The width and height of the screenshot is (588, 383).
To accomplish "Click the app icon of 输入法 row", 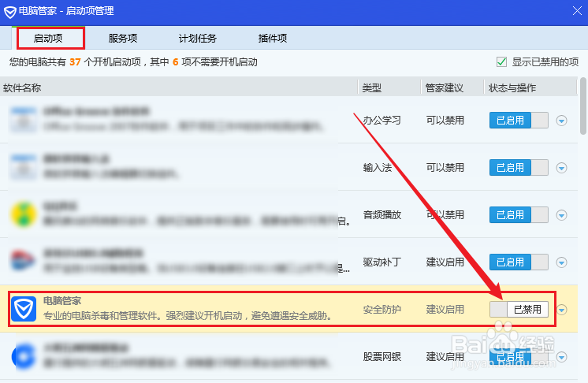I will [x=23, y=167].
